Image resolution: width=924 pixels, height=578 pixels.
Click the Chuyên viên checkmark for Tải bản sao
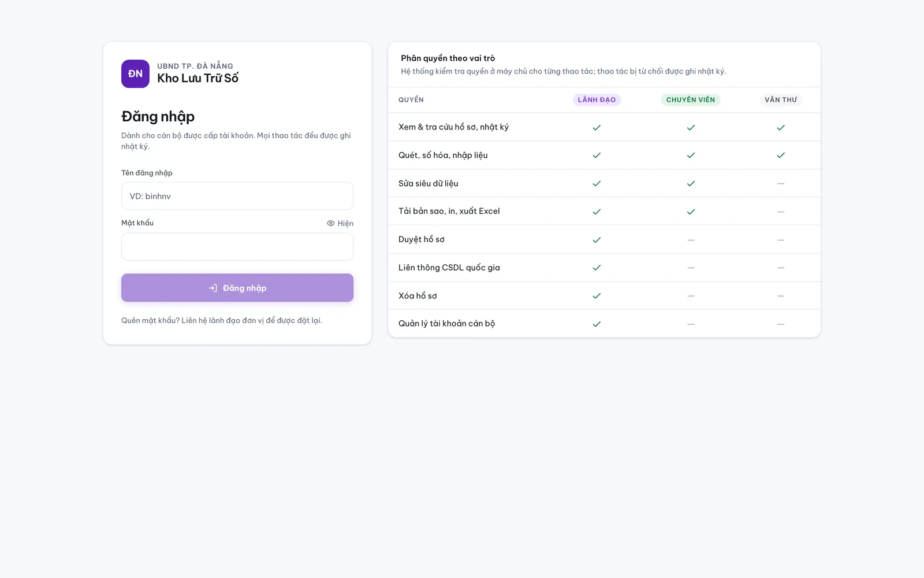(691, 212)
